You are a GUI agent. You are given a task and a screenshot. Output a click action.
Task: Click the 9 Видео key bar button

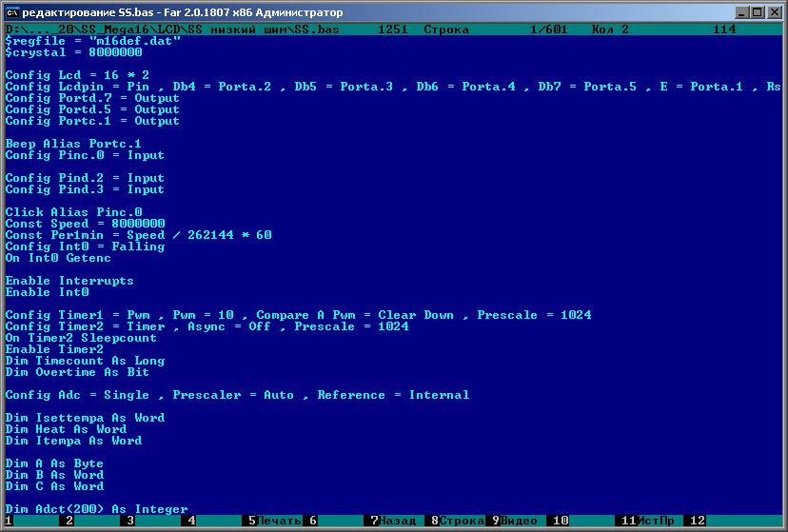(x=518, y=521)
